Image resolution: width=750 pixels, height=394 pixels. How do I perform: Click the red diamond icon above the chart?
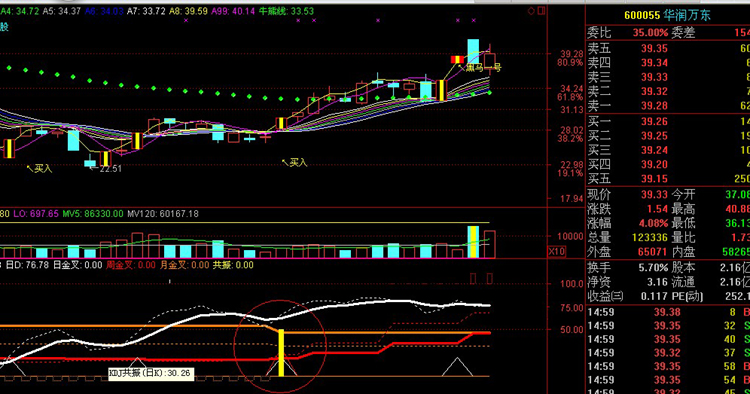(531, 11)
